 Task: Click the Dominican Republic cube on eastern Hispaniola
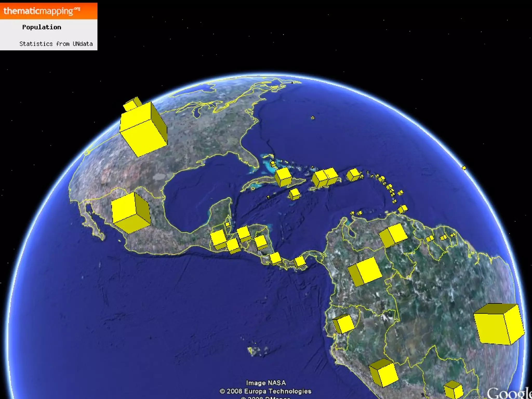[332, 176]
